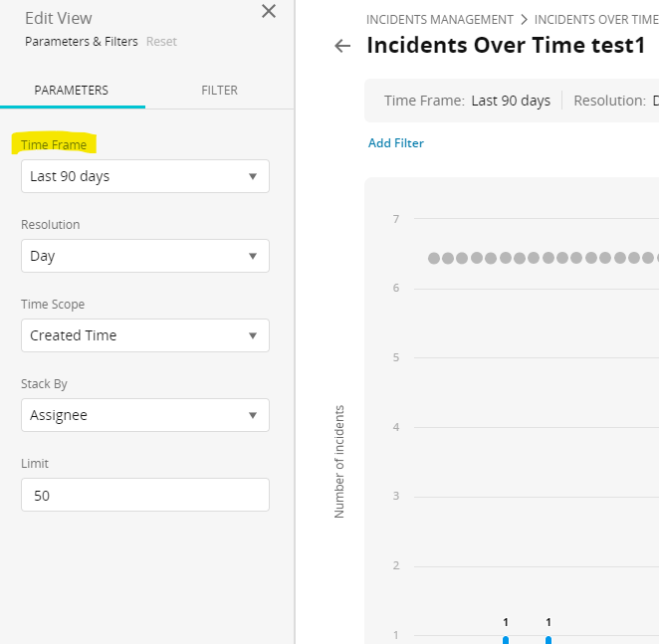Reset parameters and filters
This screenshot has width=659, height=644.
click(161, 42)
